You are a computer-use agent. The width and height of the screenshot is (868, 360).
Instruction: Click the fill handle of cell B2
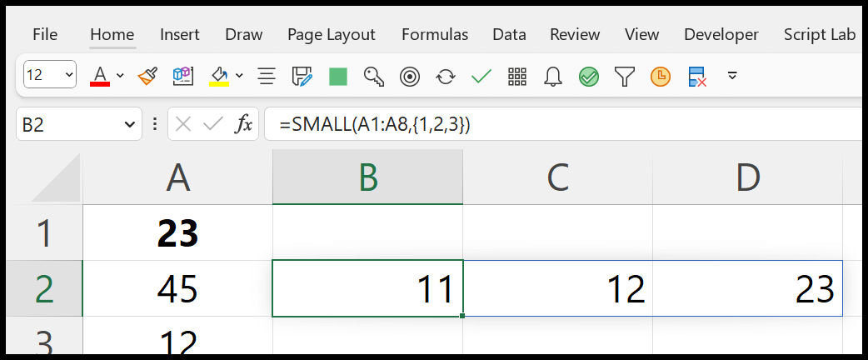pyautogui.click(x=462, y=316)
